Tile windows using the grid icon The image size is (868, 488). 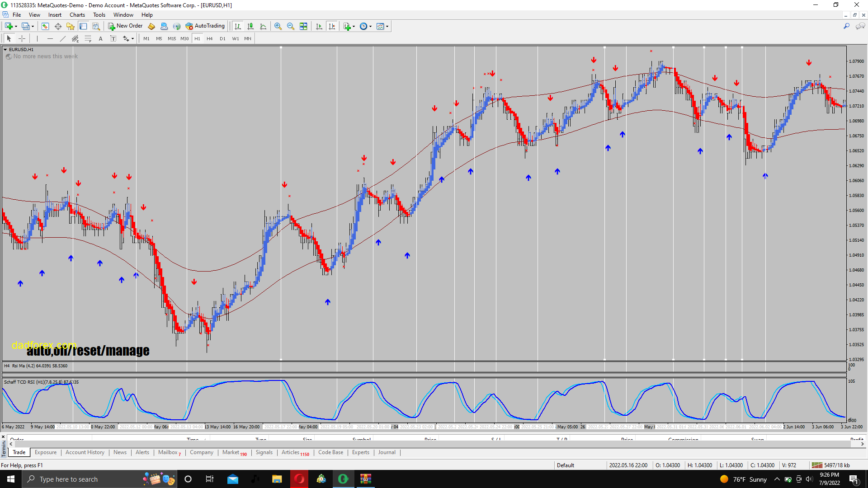(303, 26)
